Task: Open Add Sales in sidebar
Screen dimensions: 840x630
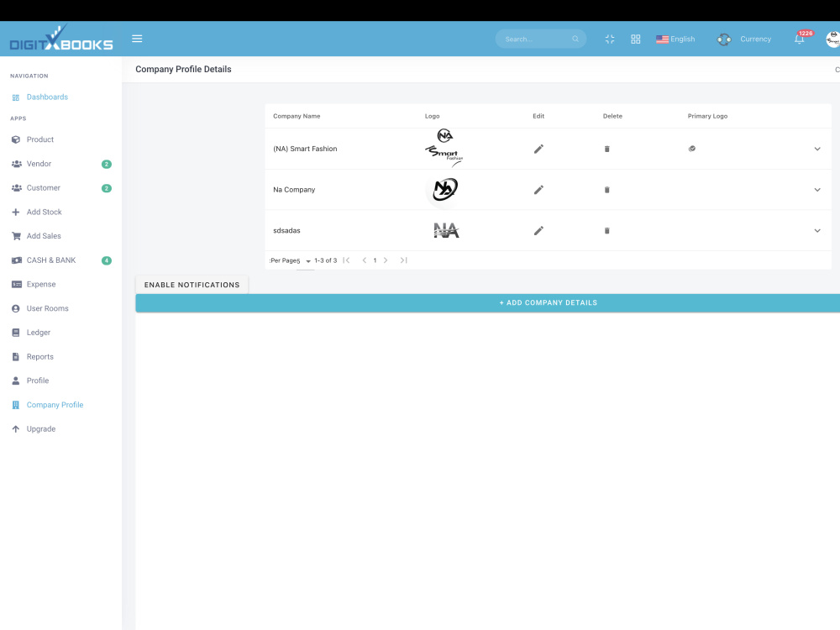Action: [44, 236]
